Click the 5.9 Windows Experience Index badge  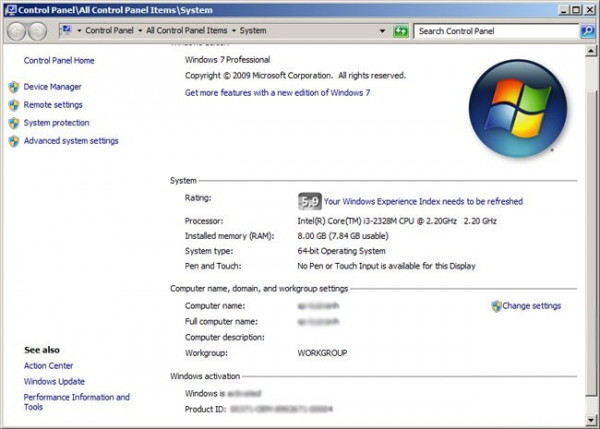(x=310, y=201)
